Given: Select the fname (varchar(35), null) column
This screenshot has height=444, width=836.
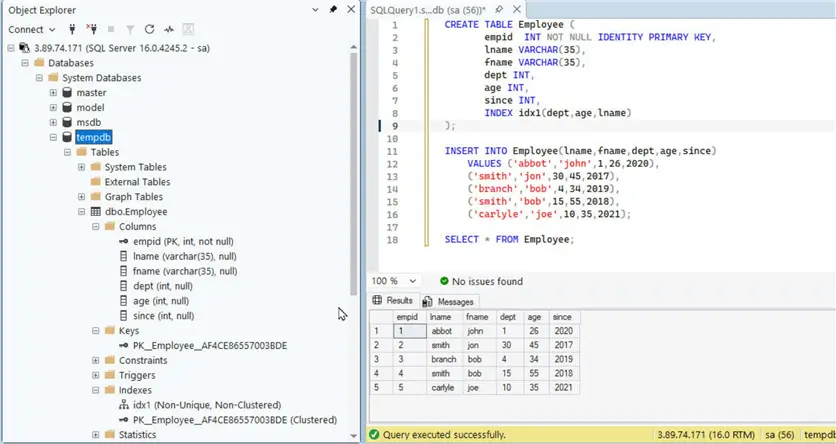Looking at the screenshot, I should click(x=185, y=271).
